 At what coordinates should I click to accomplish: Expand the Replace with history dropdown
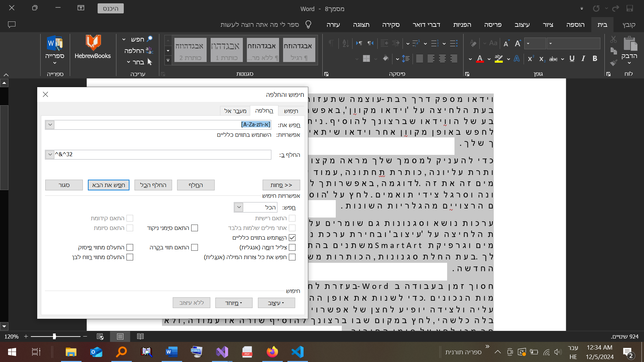click(x=50, y=155)
